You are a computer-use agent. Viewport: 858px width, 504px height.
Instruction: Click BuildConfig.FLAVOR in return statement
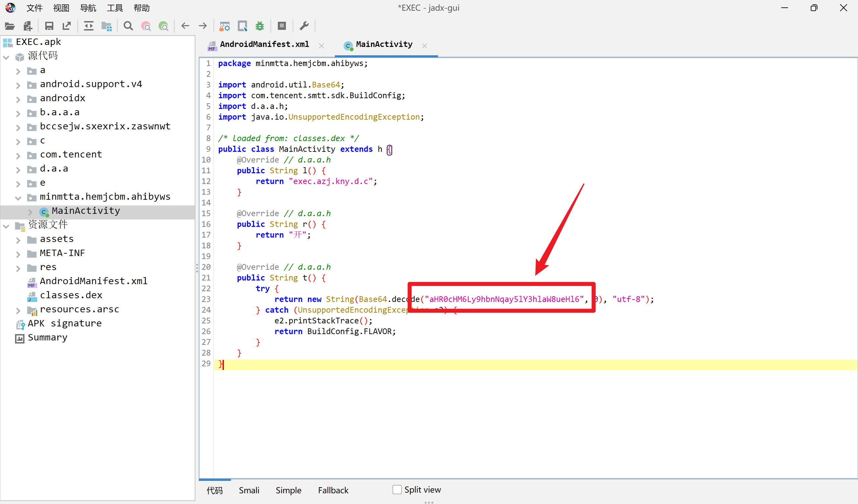349,332
